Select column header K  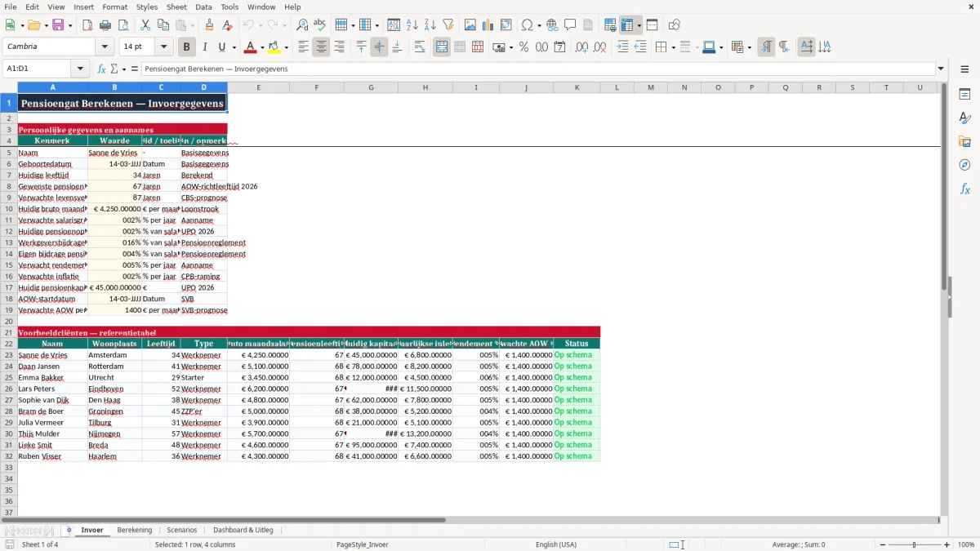coord(577,87)
